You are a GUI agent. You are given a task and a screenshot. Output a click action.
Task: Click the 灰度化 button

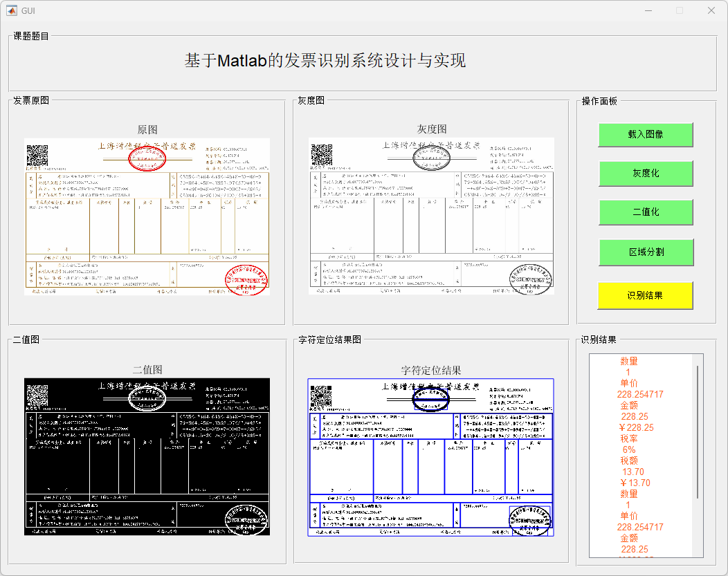[x=645, y=174]
